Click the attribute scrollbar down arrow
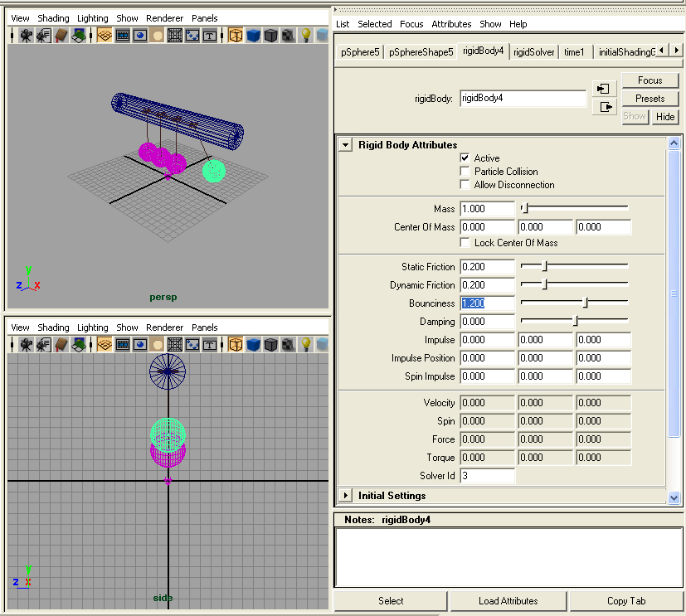 point(674,497)
